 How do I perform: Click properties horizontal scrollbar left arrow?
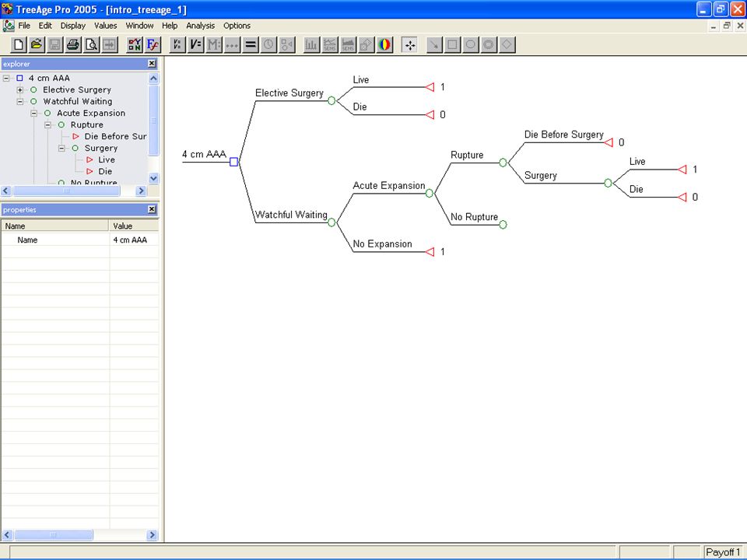[7, 535]
